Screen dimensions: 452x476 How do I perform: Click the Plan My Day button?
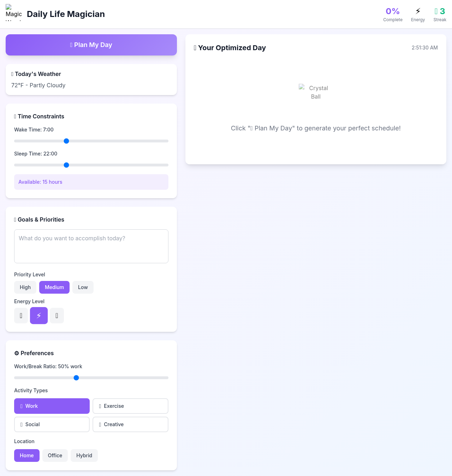[91, 45]
